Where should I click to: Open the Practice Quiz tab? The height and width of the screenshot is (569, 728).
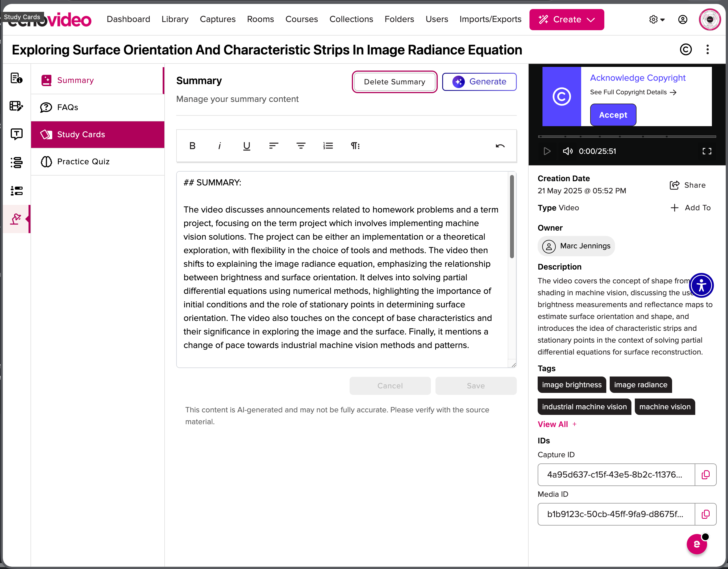pos(97,161)
